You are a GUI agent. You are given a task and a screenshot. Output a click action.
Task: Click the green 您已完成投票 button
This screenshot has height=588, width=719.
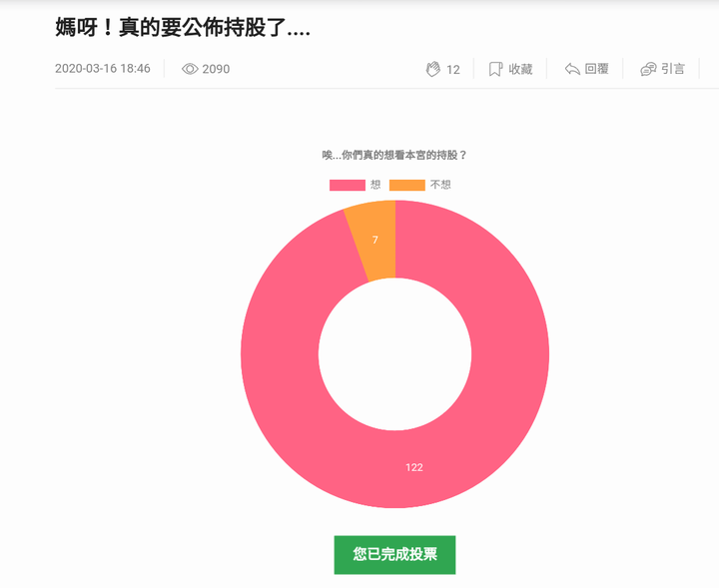click(394, 554)
